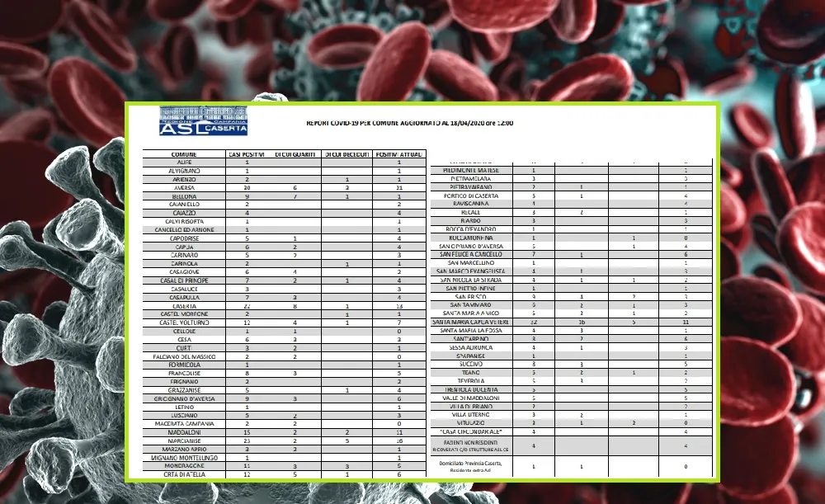Select the DI CUI GUARITI header
This screenshot has height=504, width=825.
(295, 155)
